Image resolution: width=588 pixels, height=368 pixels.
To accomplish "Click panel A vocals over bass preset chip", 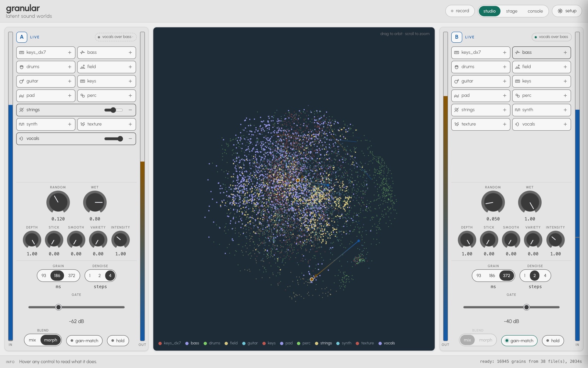I will click(116, 37).
